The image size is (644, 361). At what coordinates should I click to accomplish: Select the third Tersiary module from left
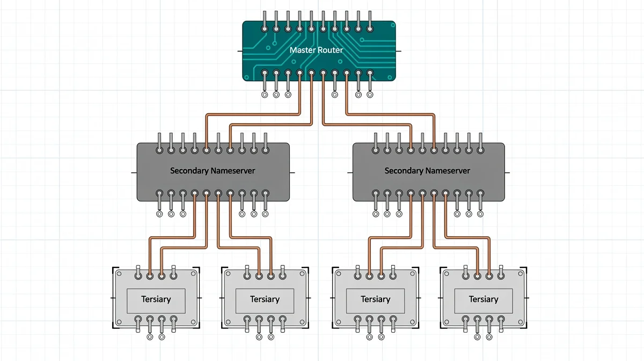tap(375, 299)
